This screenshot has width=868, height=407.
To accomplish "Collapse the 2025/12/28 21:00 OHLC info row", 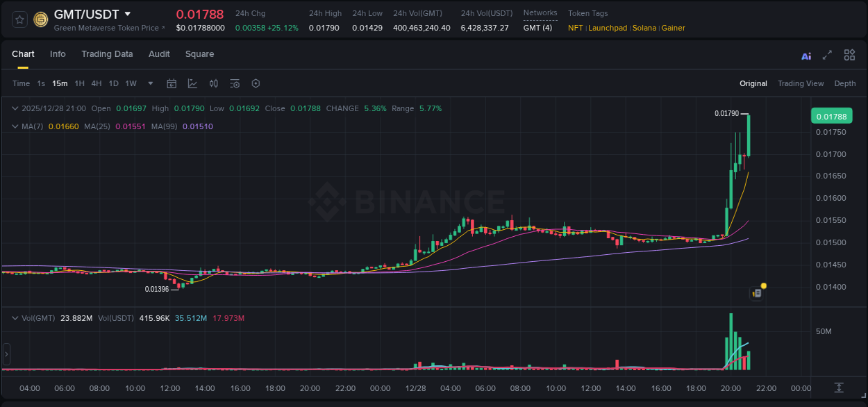I will [x=15, y=108].
